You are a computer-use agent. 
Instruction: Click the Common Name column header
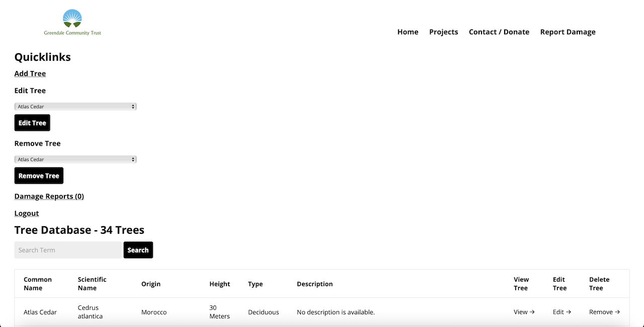click(38, 284)
